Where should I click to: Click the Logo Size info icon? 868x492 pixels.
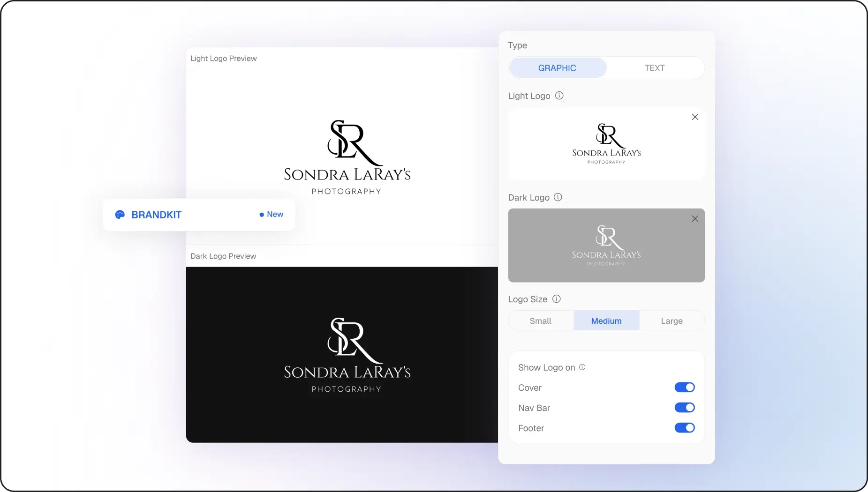coord(556,299)
